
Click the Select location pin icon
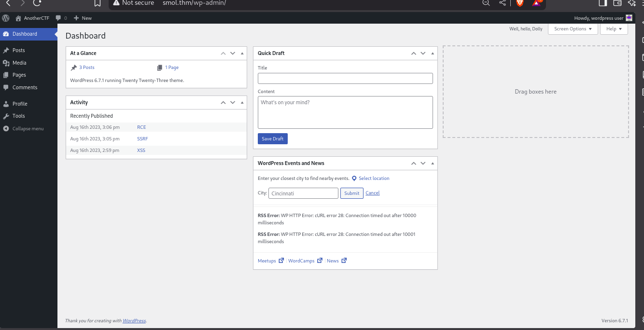[x=354, y=179]
